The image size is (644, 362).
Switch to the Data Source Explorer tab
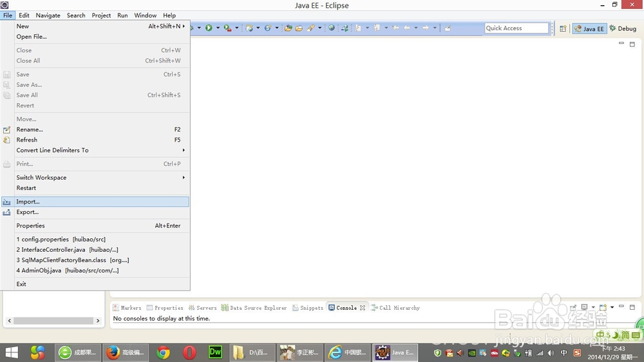(x=254, y=308)
